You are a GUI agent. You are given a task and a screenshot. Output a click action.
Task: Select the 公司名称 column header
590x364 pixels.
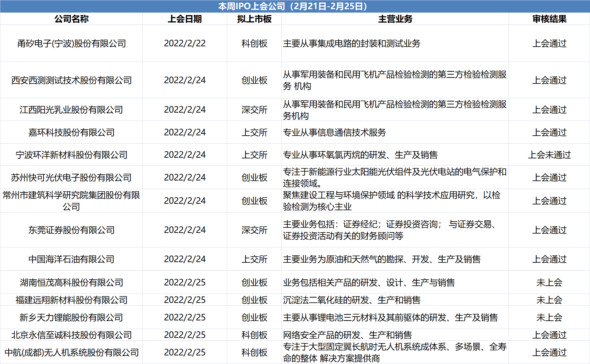[x=71, y=19]
